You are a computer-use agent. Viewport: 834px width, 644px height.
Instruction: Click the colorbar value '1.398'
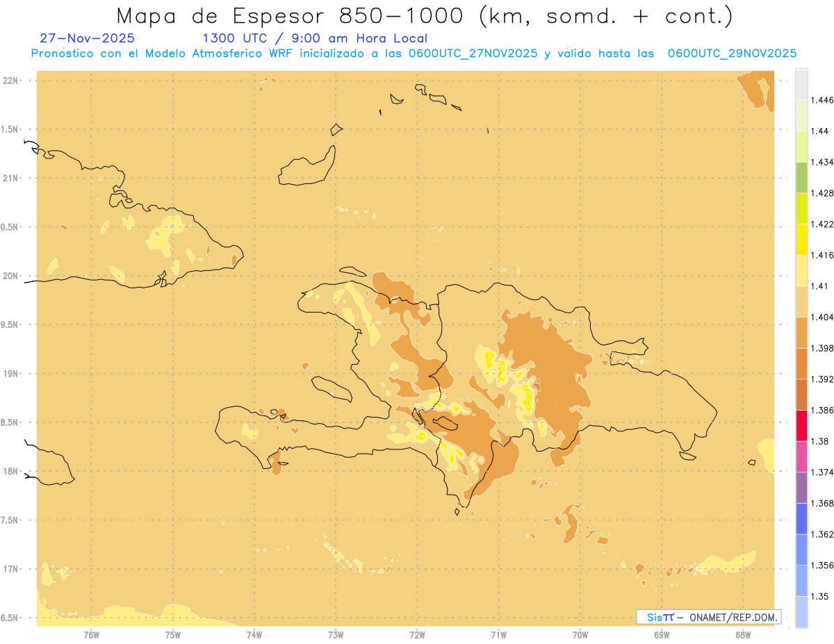(x=822, y=348)
